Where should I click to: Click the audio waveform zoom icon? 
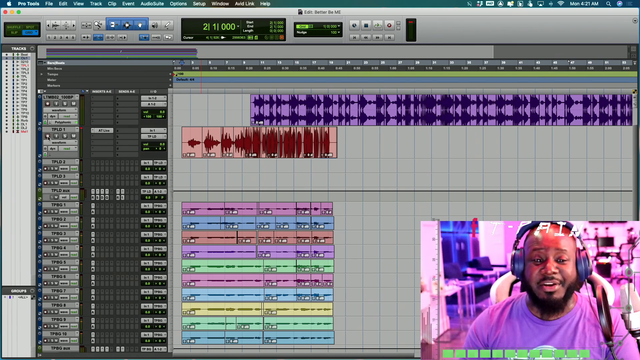point(56,25)
